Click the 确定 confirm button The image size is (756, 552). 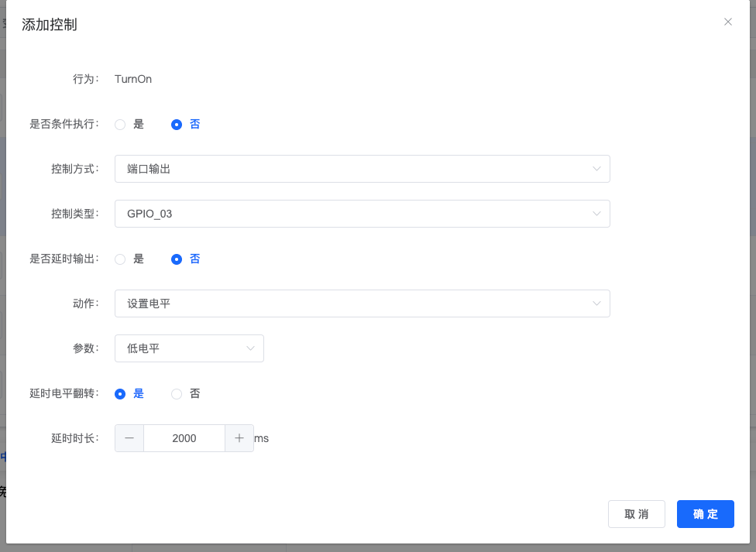(x=705, y=513)
